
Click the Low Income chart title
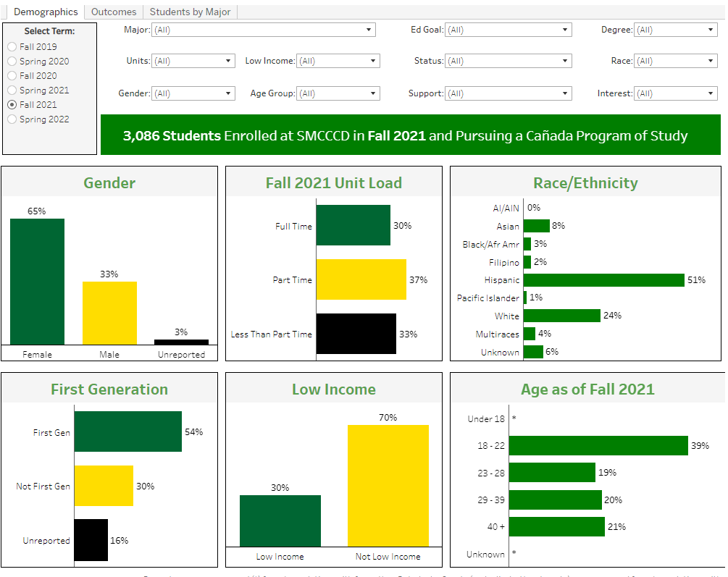pyautogui.click(x=334, y=389)
